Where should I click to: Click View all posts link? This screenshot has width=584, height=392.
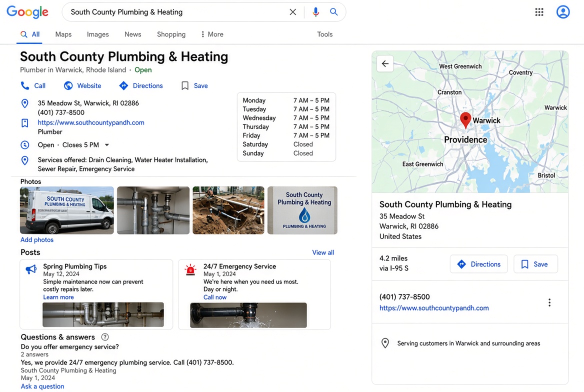[x=323, y=252]
